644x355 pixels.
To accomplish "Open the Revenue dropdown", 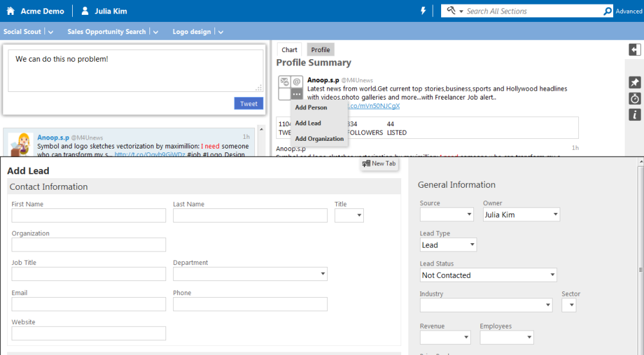I will (x=445, y=338).
